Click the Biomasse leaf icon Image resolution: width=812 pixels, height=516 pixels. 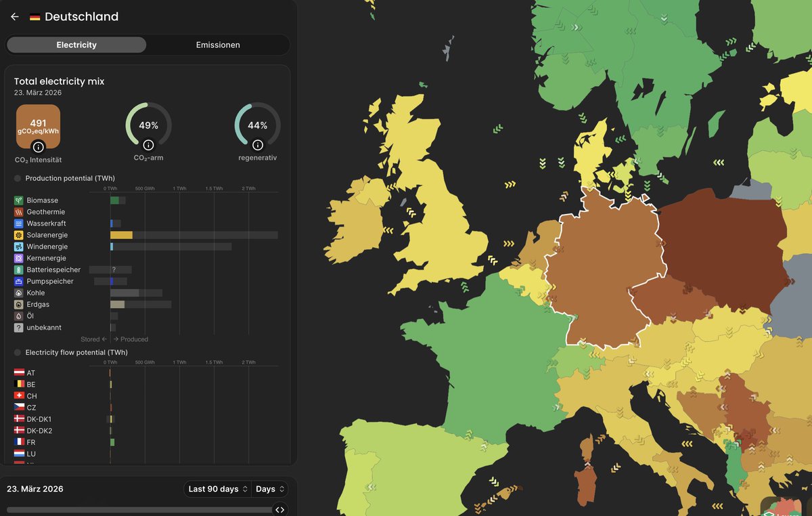(x=19, y=200)
